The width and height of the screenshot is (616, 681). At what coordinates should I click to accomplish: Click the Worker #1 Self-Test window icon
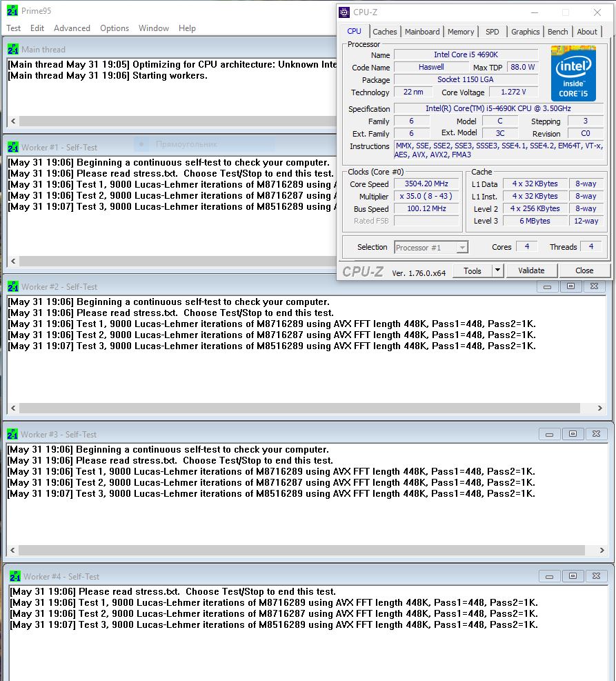[x=13, y=147]
